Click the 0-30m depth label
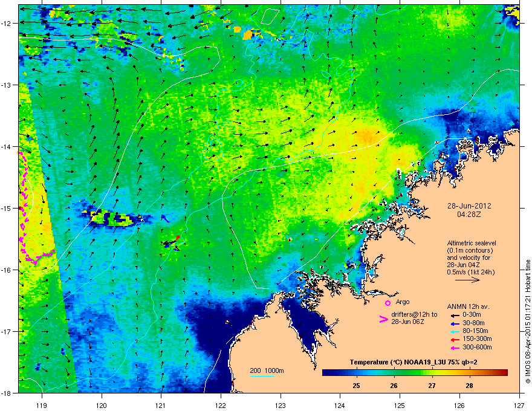532x411 pixels. click(472, 315)
